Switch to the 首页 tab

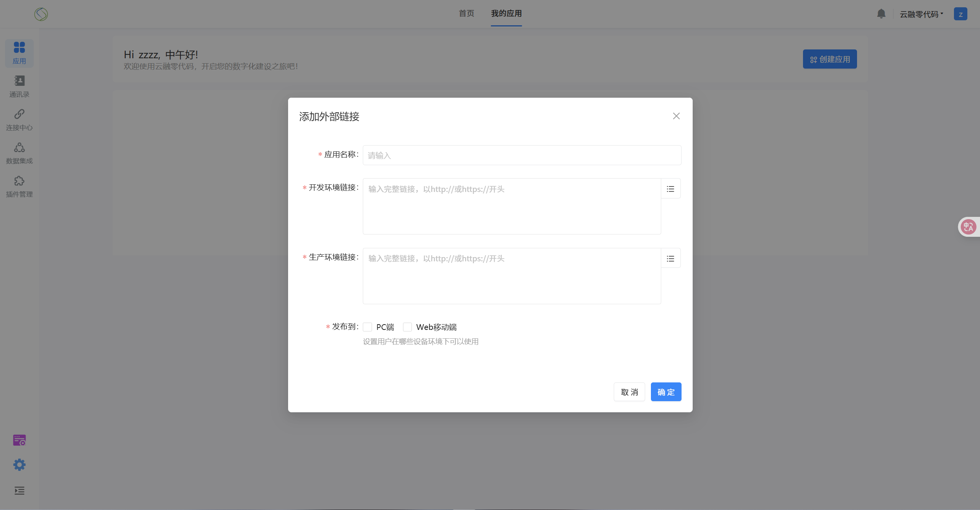[x=466, y=13]
